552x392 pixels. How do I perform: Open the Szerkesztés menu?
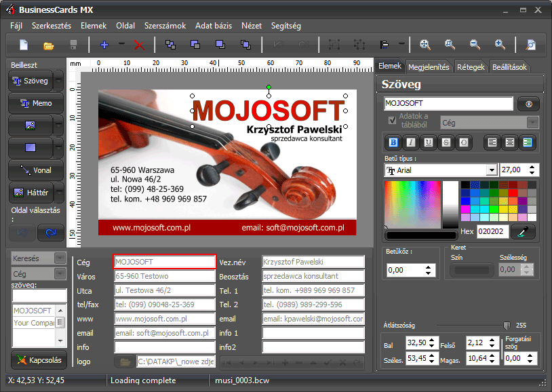52,26
